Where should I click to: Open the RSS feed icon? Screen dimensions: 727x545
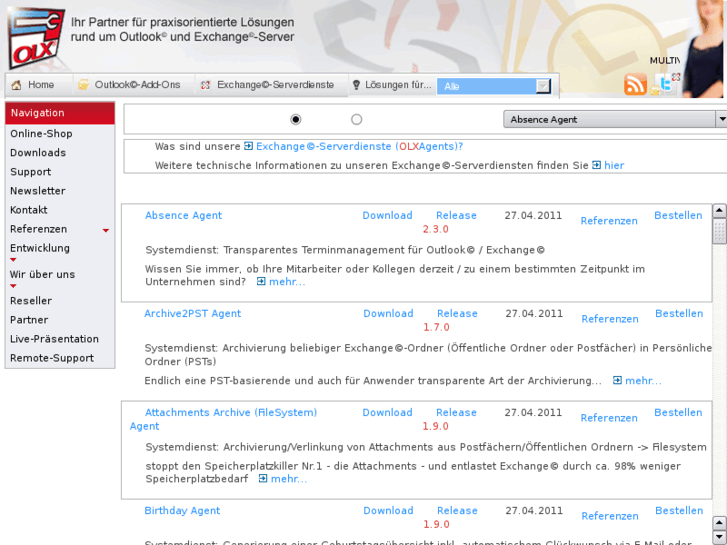635,84
